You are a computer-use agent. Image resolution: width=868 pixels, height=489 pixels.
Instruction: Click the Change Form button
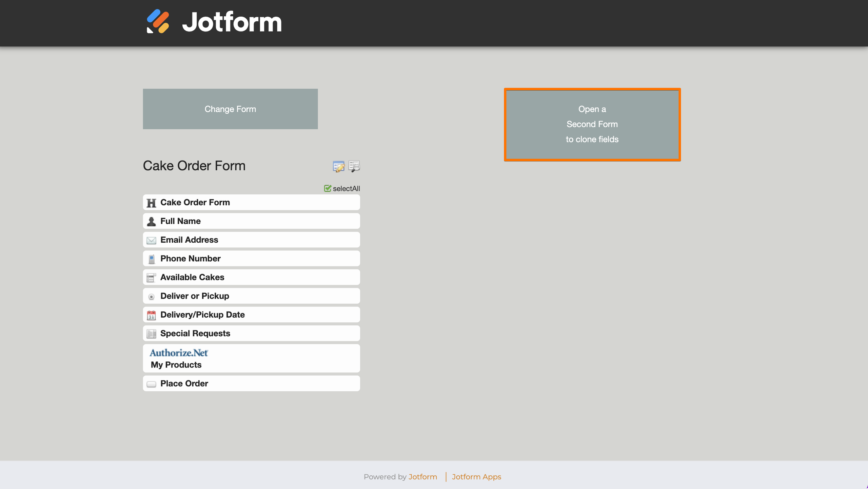coord(230,109)
